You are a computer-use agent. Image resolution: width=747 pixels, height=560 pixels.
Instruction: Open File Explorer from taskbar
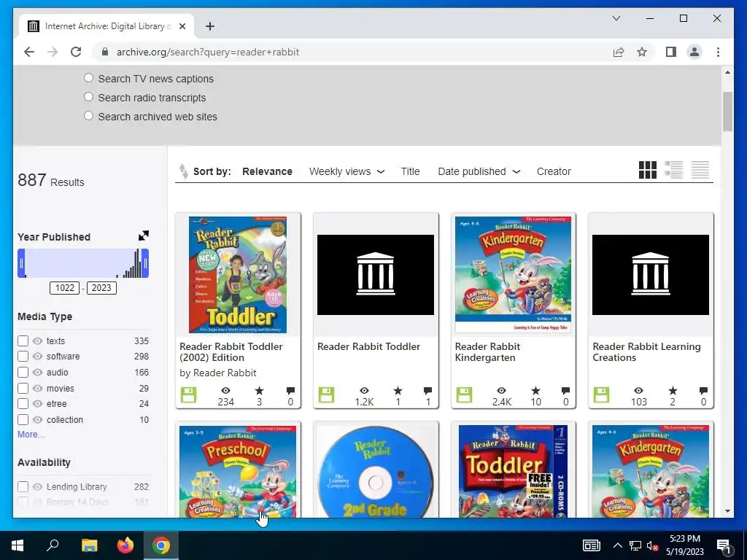(89, 545)
